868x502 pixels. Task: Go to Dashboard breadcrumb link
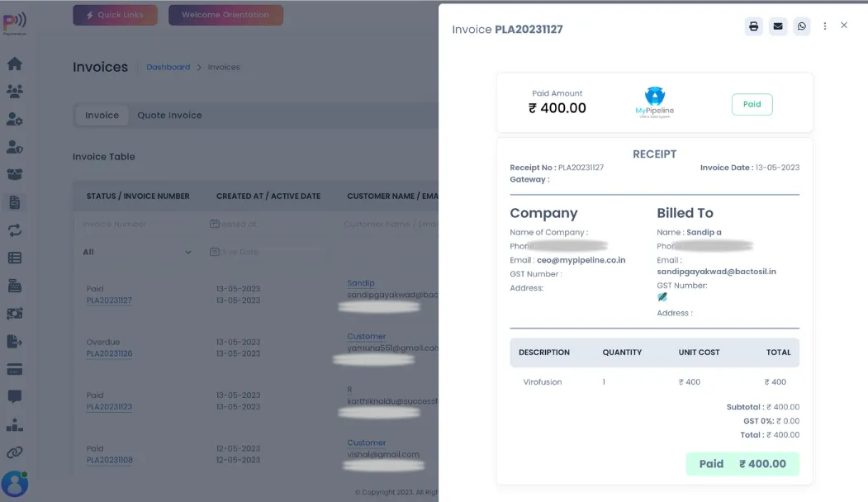(x=168, y=67)
